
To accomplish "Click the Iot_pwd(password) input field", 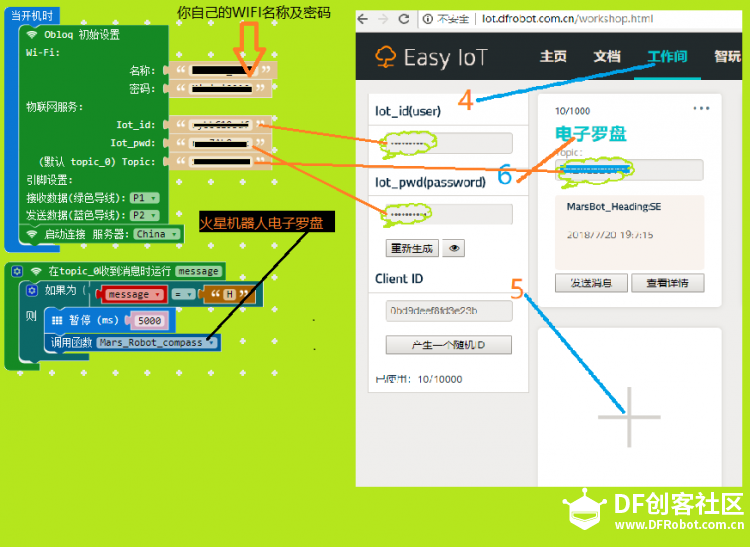I will click(x=449, y=214).
